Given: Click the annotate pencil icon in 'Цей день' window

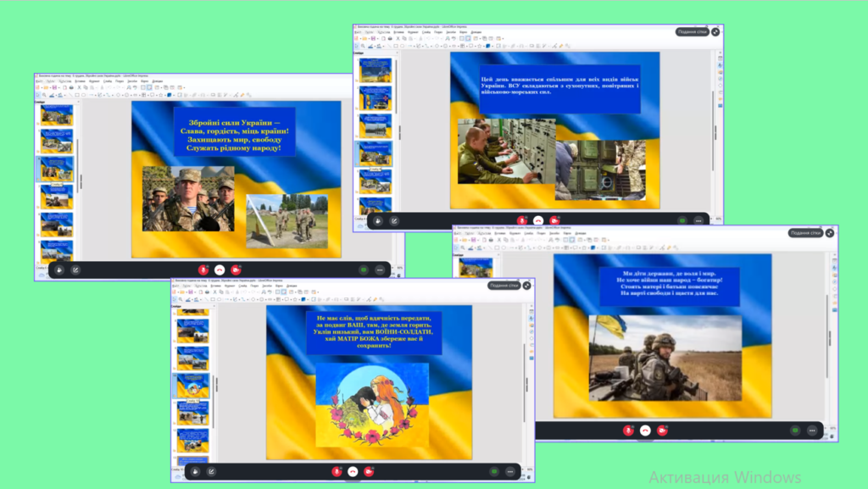Looking at the screenshot, I should point(394,220).
